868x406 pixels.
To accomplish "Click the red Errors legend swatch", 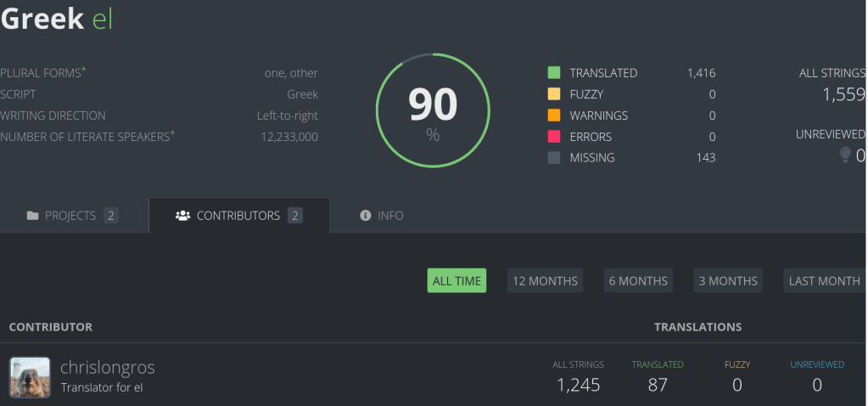I will [x=554, y=137].
